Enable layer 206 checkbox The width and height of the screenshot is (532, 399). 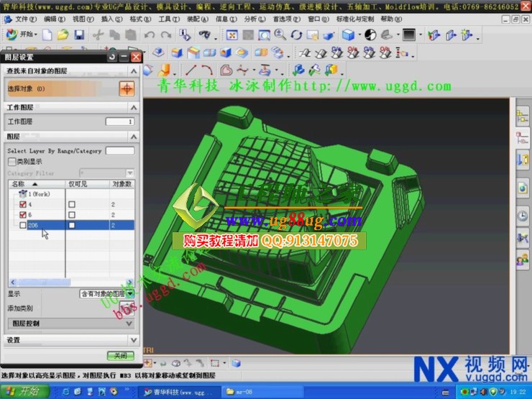(22, 225)
